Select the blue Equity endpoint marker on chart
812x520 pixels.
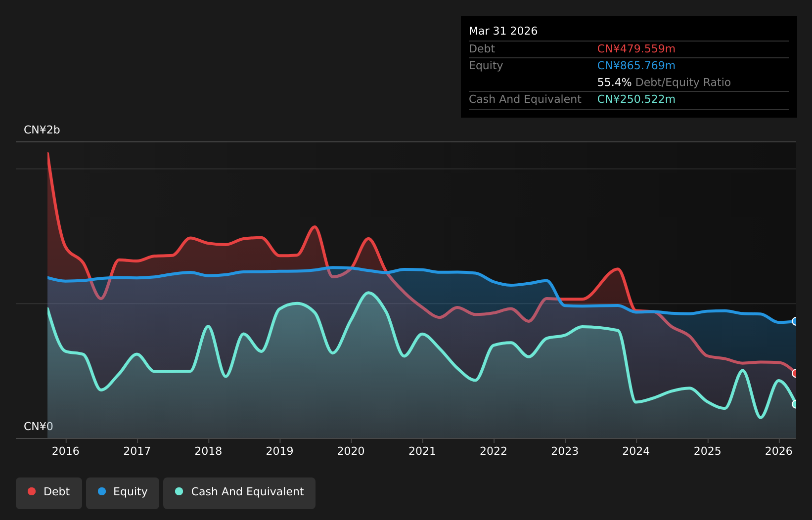(795, 321)
